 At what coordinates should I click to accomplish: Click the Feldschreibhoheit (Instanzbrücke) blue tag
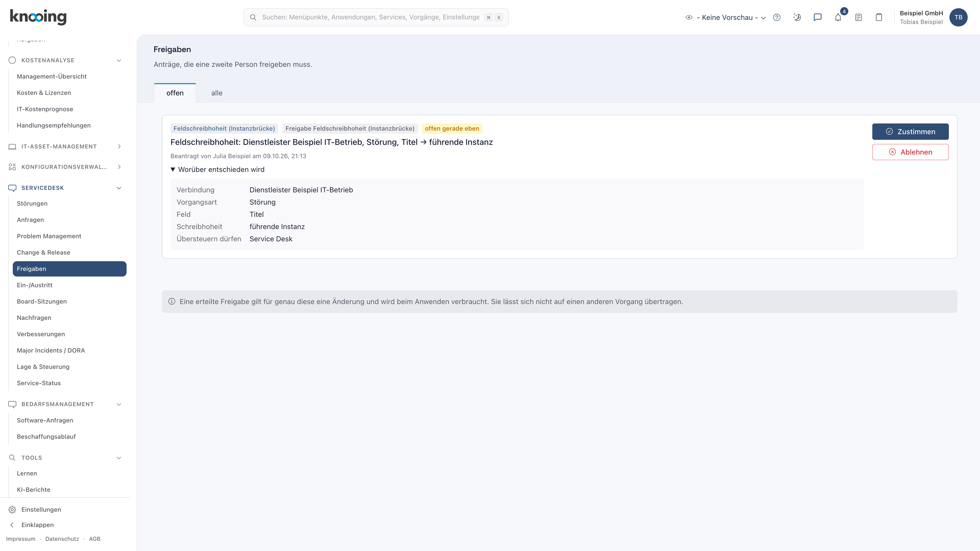(224, 129)
